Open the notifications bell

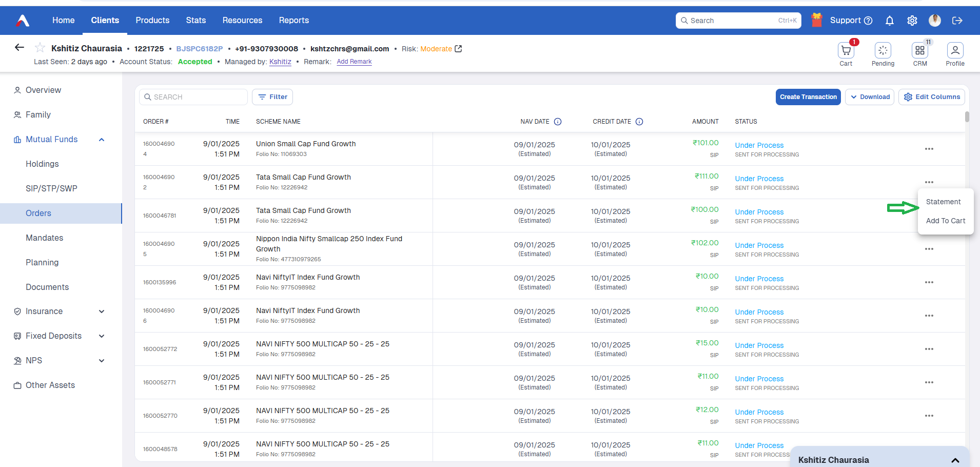click(x=890, y=21)
